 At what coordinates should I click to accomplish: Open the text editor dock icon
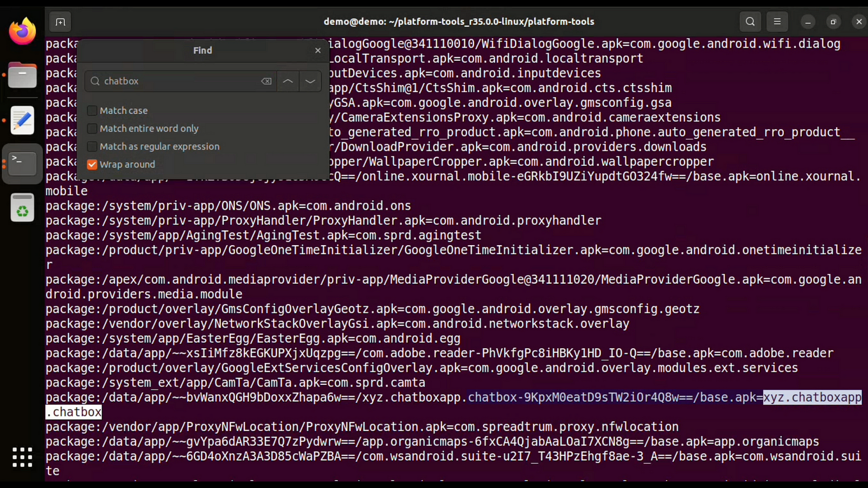pyautogui.click(x=22, y=120)
